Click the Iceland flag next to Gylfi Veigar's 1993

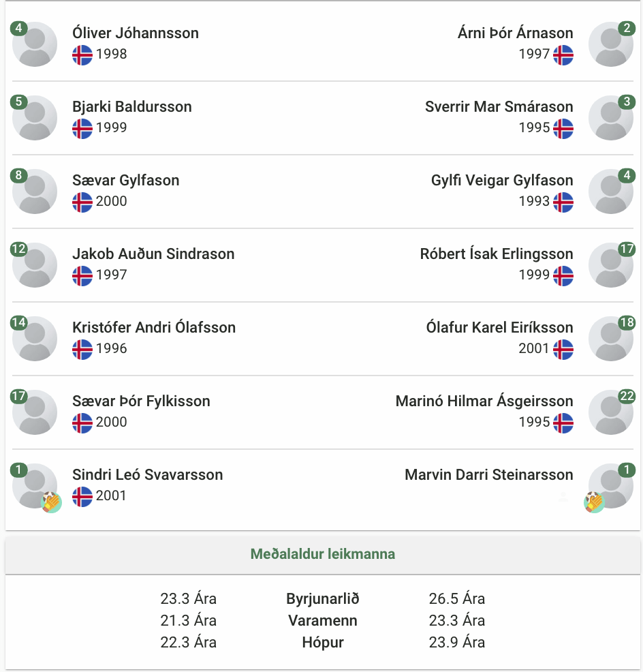click(x=563, y=202)
